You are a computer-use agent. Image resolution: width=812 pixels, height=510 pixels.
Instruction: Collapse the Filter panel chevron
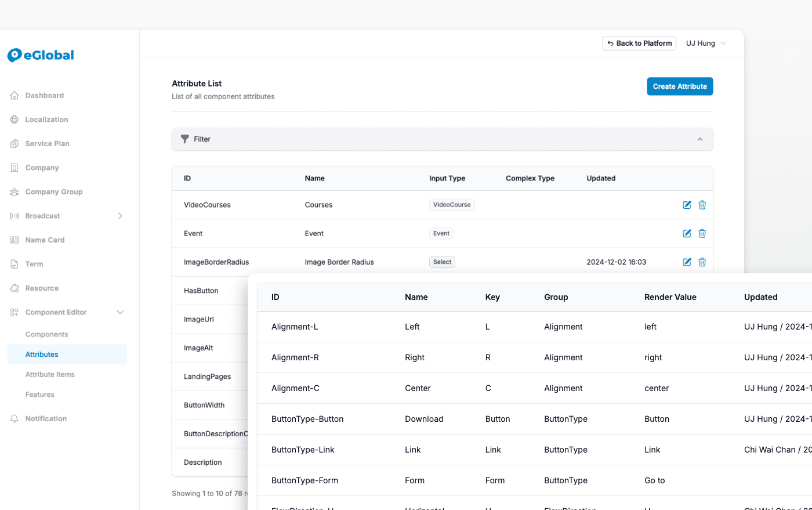(700, 139)
